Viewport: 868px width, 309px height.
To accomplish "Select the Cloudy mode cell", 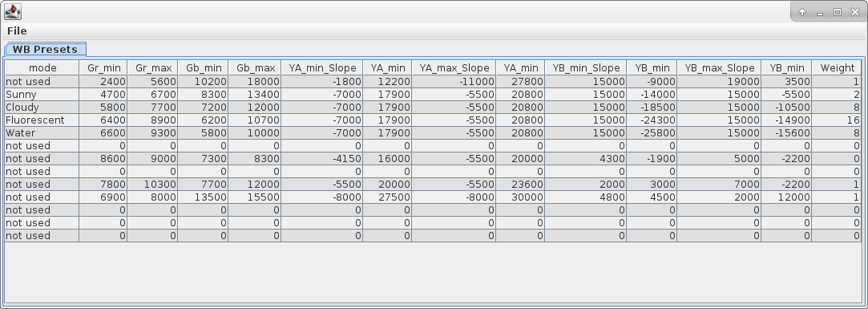I will [x=42, y=108].
